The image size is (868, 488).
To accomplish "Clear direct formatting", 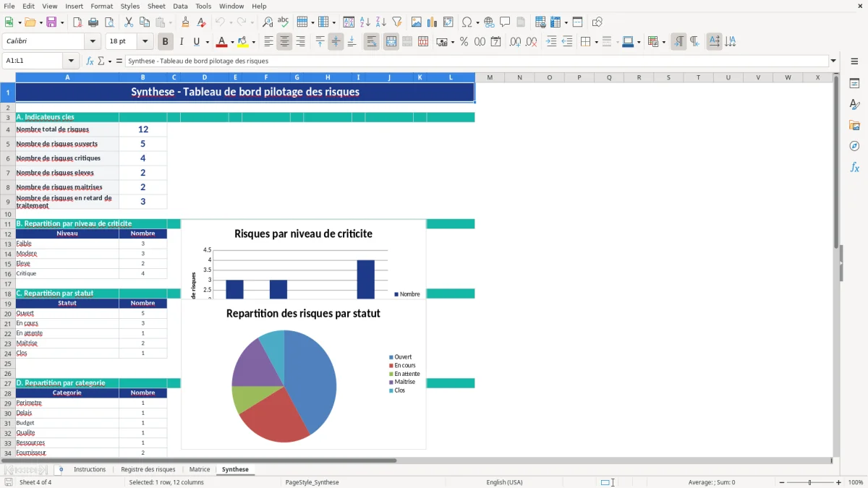I will point(202,22).
